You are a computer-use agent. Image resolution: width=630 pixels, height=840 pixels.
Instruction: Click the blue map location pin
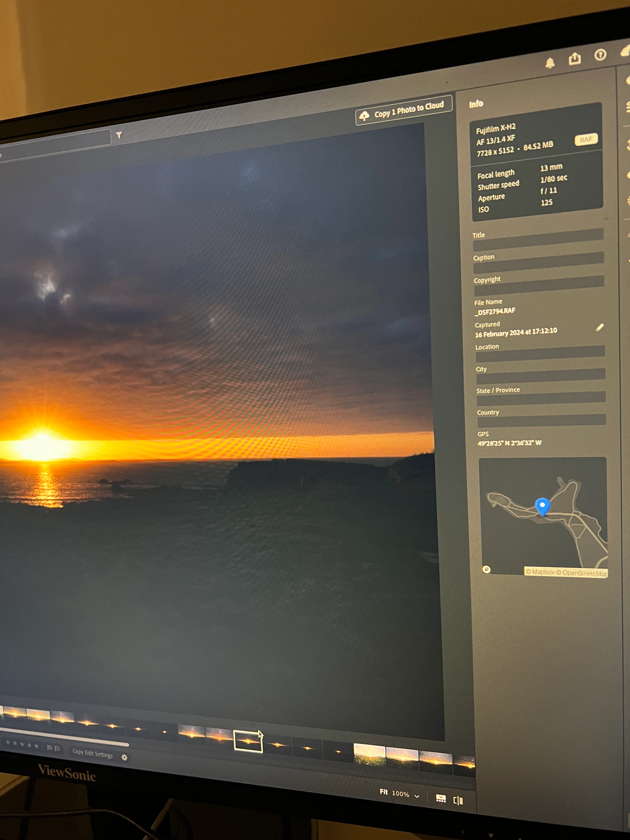542,506
